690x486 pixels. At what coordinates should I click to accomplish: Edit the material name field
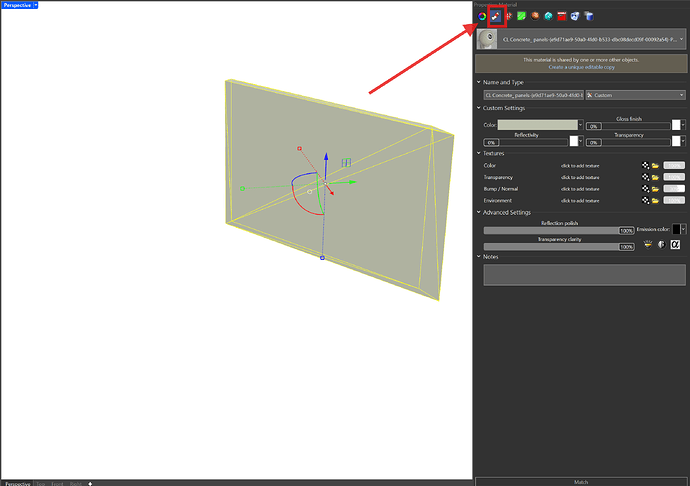(533, 95)
